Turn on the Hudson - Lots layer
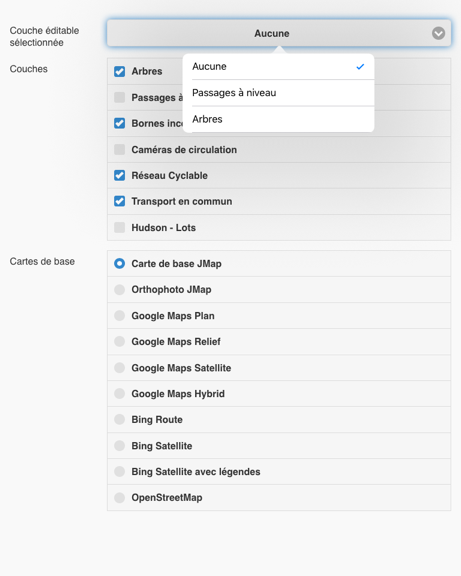The height and width of the screenshot is (576, 461). [119, 227]
